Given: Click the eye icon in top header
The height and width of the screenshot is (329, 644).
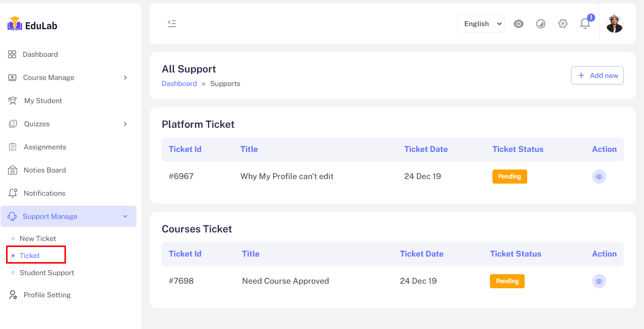Looking at the screenshot, I should pos(519,24).
